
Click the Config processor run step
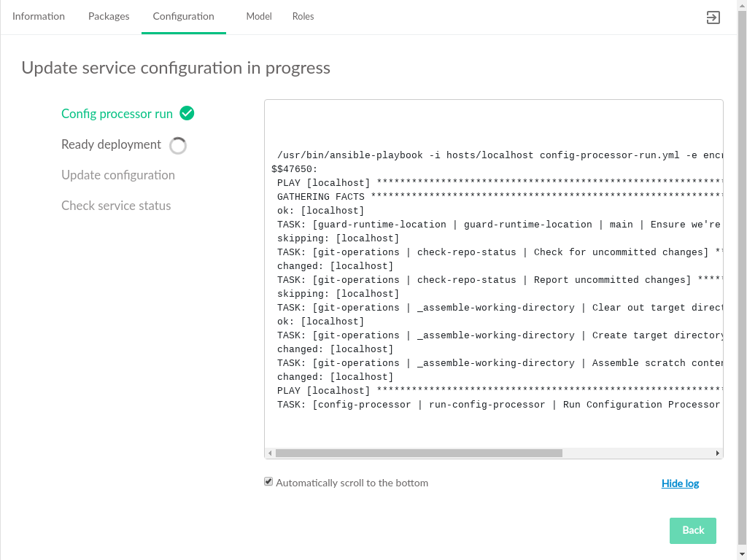click(117, 114)
